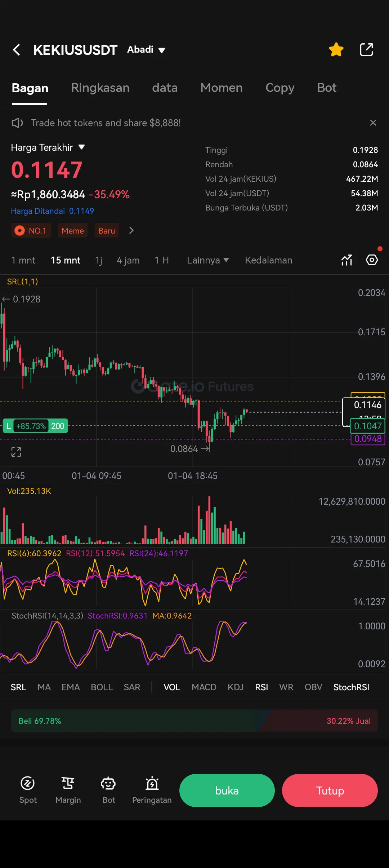This screenshot has width=389, height=868.
Task: Switch to the data tab
Action: tap(165, 88)
